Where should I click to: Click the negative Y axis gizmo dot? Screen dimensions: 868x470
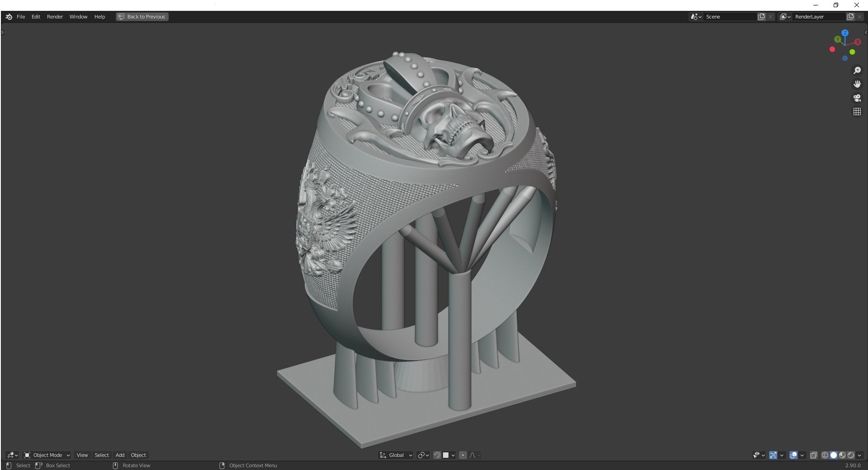point(852,52)
